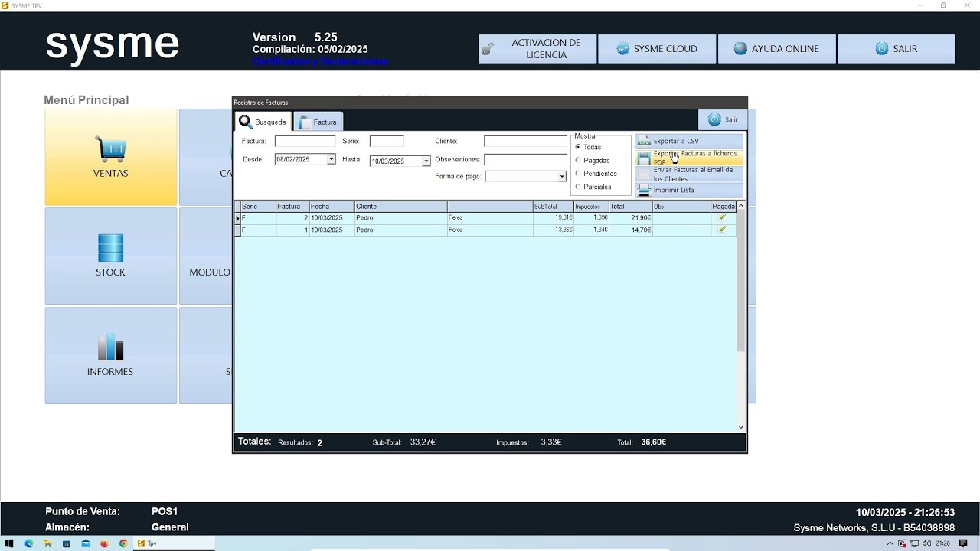The width and height of the screenshot is (980, 551).
Task: Open the Informes bar chart tile
Action: (111, 355)
